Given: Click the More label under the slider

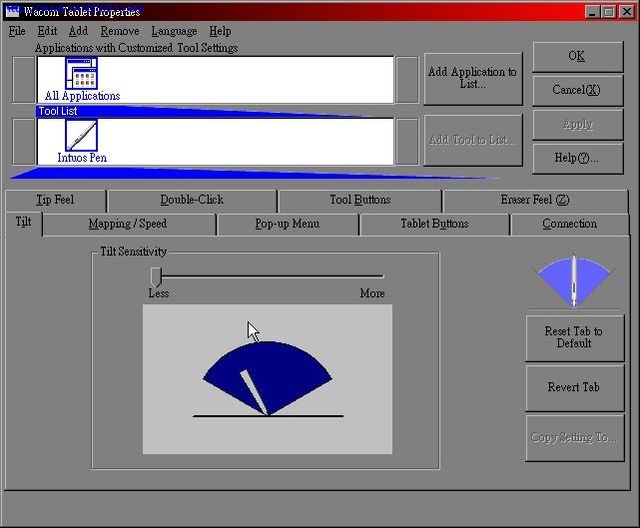Looking at the screenshot, I should 372,293.
